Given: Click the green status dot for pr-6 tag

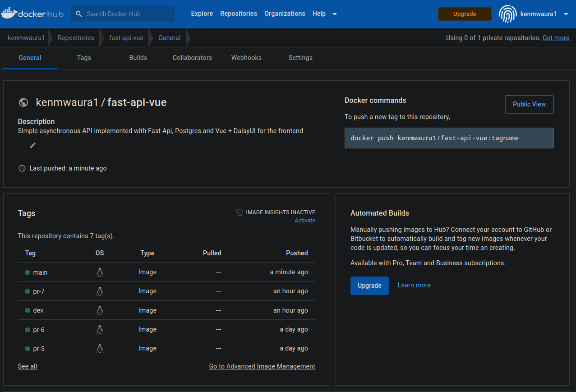Looking at the screenshot, I should tap(28, 330).
